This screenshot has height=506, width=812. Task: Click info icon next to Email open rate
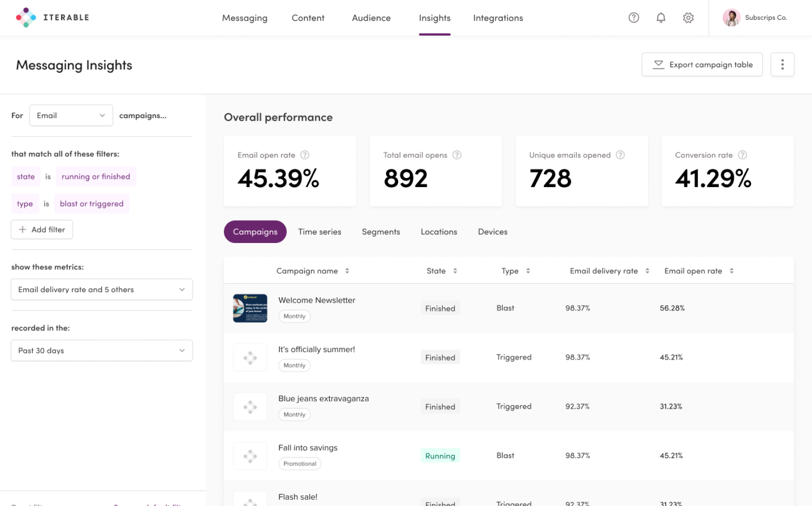[305, 155]
